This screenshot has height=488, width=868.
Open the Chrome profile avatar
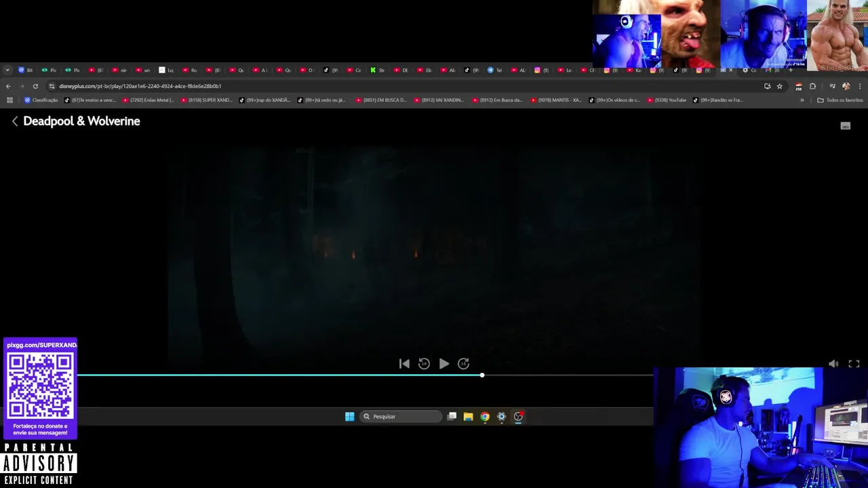pos(846,86)
